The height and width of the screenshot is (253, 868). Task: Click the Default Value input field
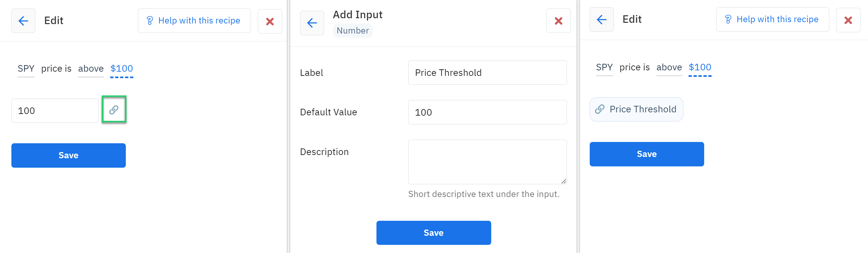[487, 112]
